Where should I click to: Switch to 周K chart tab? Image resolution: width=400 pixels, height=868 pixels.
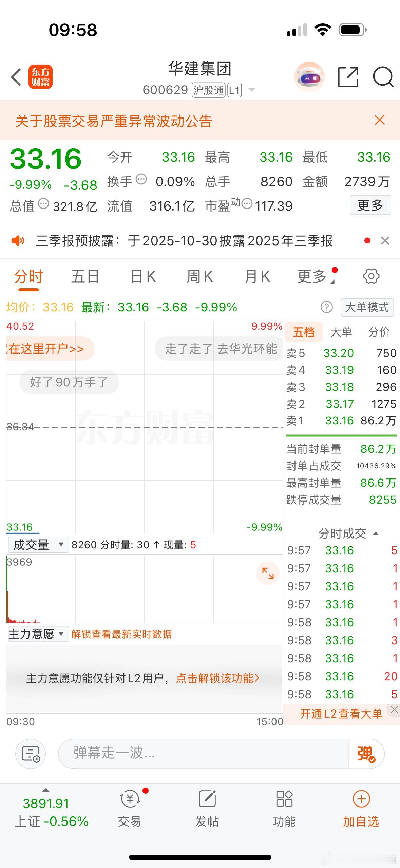(x=200, y=276)
